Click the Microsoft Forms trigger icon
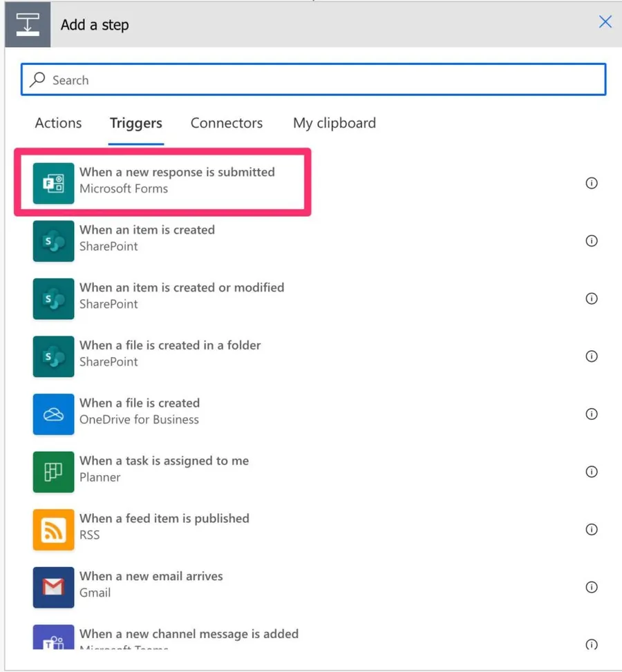This screenshot has width=622, height=672. (x=53, y=183)
